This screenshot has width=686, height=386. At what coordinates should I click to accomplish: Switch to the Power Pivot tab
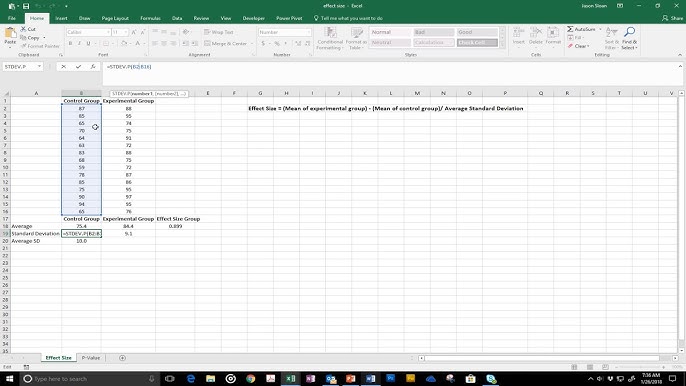click(289, 18)
